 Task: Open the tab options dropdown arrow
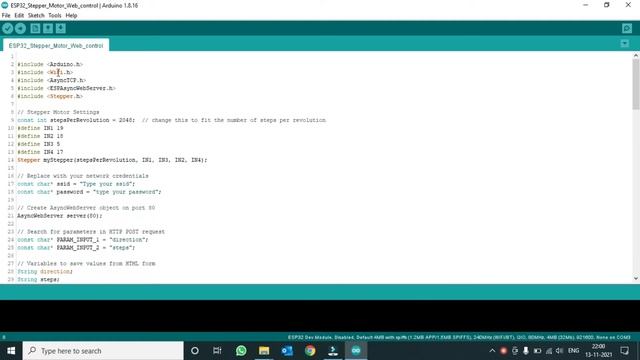pyautogui.click(x=624, y=44)
